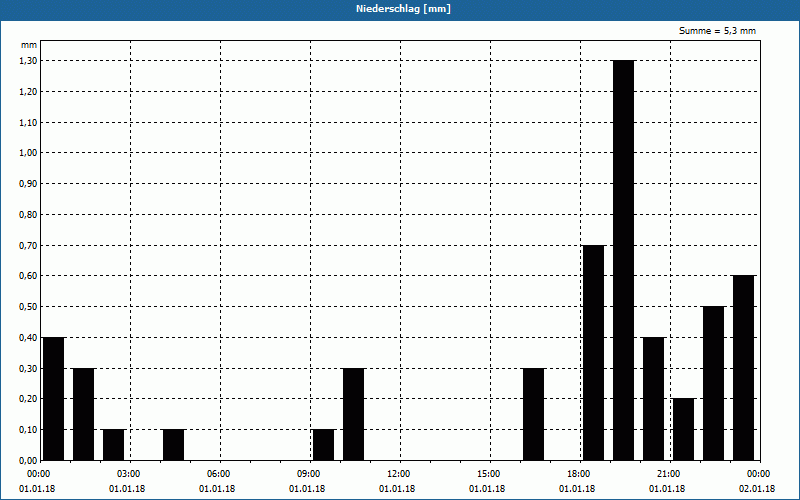Screen dimensions: 800x500
Task: Click the 1,00 y-axis value label
Action: 28,153
